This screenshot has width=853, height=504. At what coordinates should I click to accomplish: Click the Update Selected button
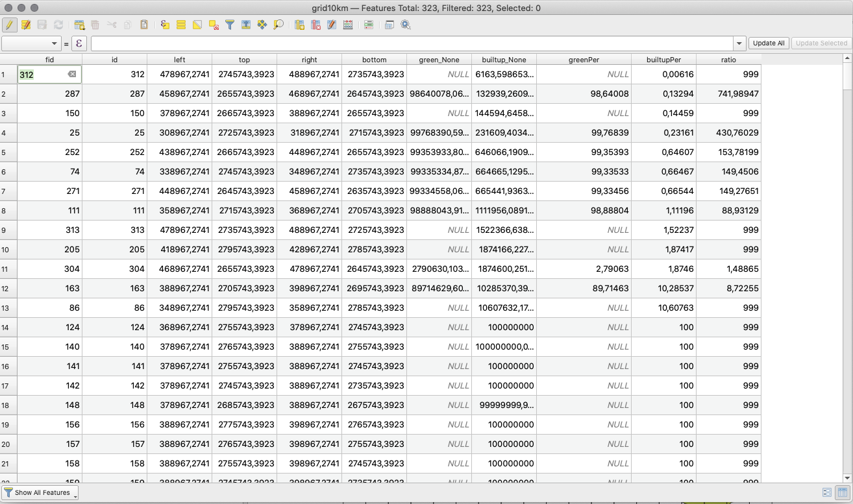click(821, 43)
